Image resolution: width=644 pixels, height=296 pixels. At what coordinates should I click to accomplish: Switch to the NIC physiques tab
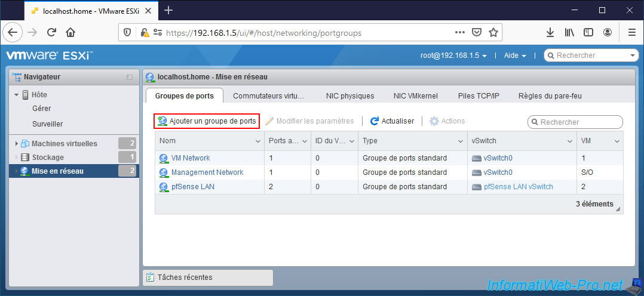(350, 95)
